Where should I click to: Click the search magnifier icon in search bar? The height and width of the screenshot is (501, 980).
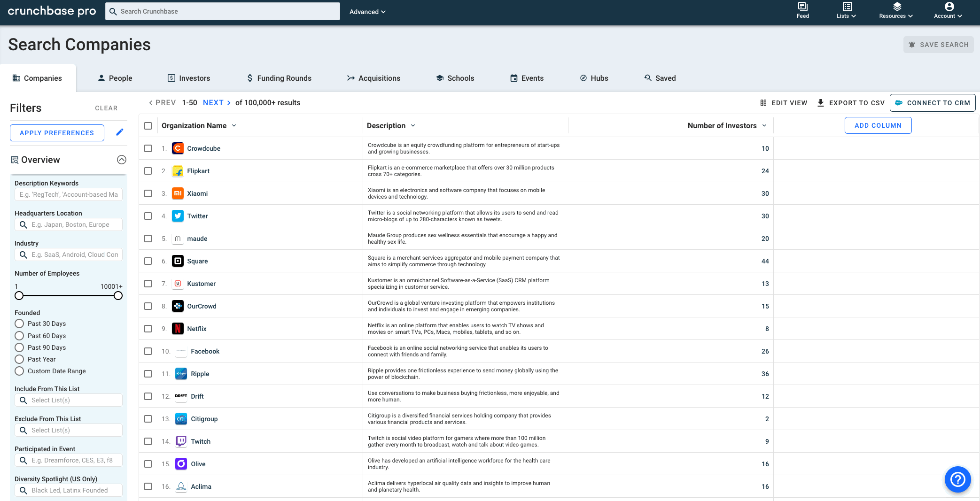[x=113, y=11]
